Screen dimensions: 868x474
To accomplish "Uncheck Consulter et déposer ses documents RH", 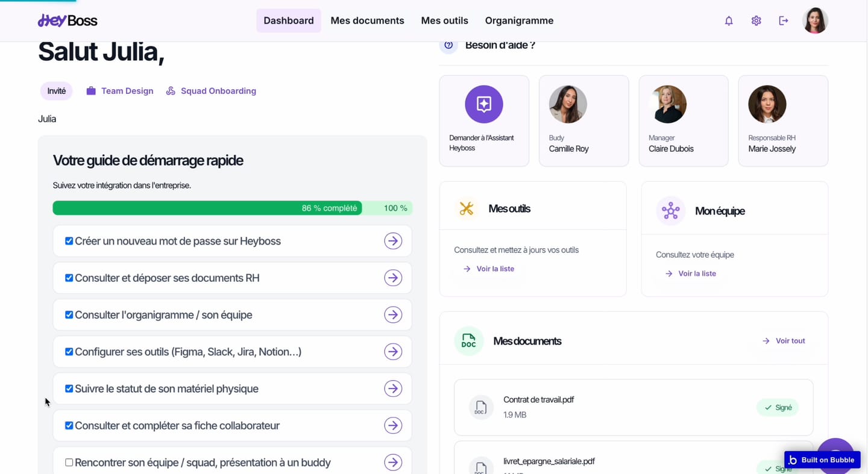I will 69,278.
